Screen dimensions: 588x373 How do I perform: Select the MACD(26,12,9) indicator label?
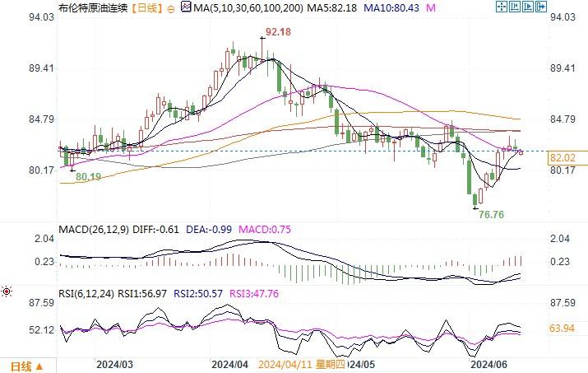(94, 230)
